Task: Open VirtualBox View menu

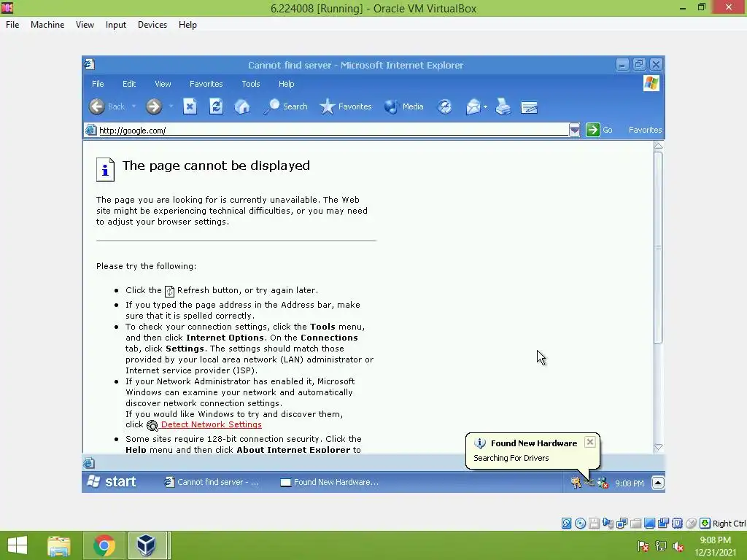Action: [85, 25]
